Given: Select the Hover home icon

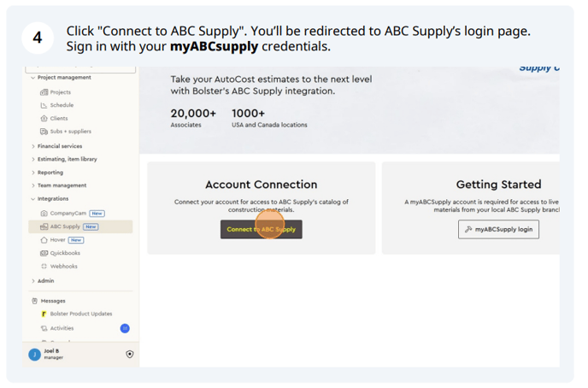Looking at the screenshot, I should tap(44, 240).
